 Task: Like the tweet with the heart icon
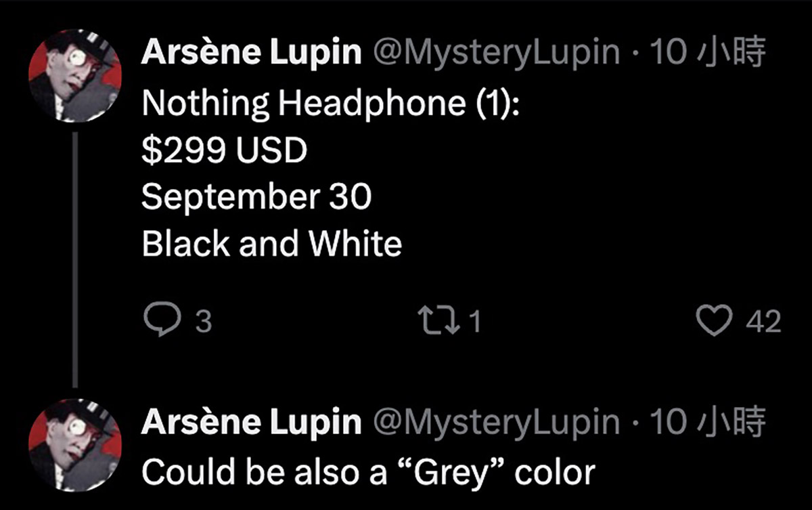716,321
